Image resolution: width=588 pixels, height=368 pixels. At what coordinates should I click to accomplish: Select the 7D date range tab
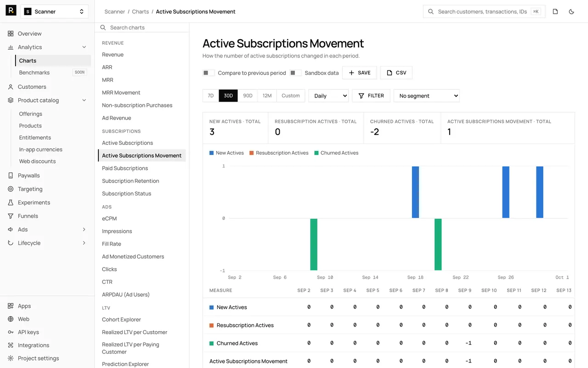[x=211, y=96]
